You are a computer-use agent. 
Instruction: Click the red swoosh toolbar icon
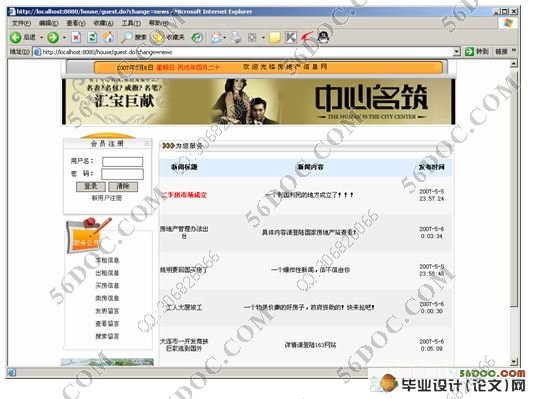tap(306, 37)
